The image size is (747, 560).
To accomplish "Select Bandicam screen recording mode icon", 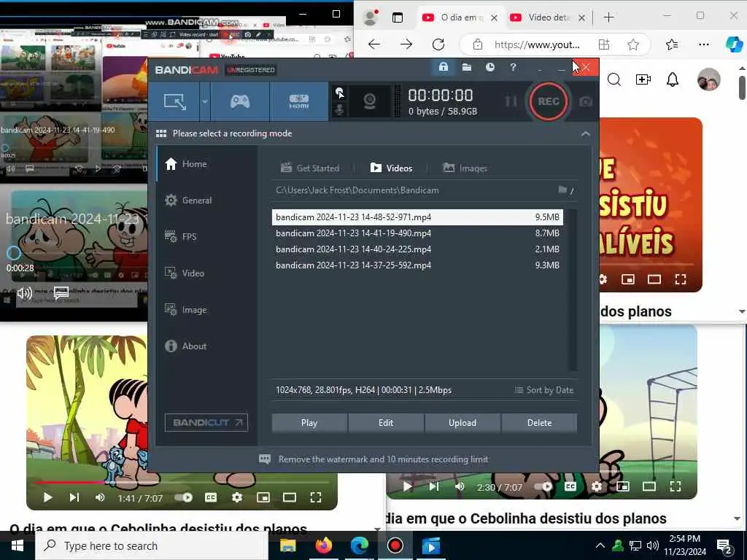I will [175, 101].
